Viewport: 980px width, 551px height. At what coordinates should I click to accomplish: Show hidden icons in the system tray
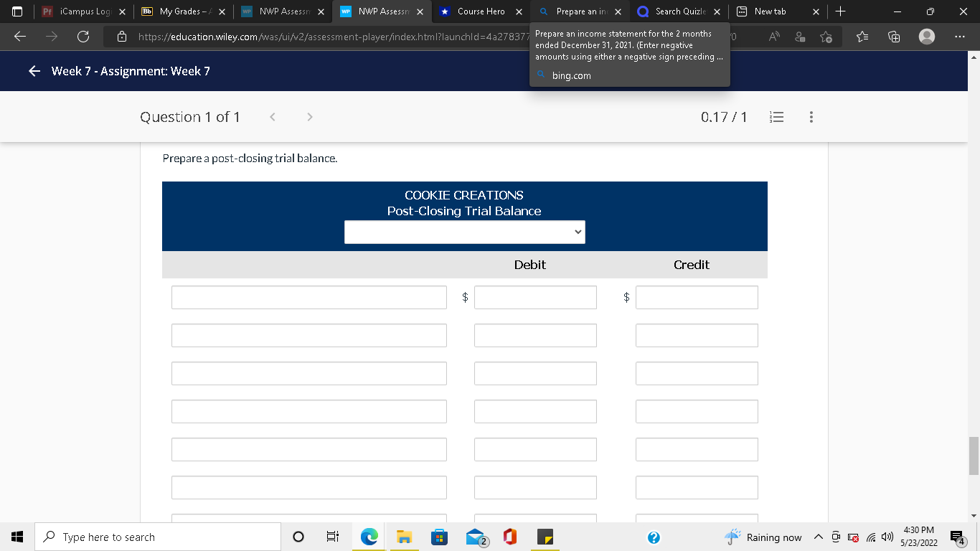818,537
